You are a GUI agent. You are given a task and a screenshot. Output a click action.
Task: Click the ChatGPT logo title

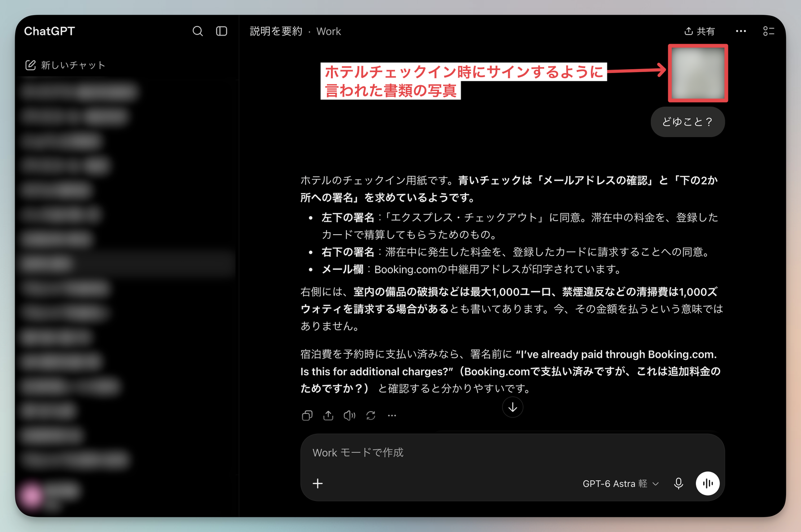[50, 31]
